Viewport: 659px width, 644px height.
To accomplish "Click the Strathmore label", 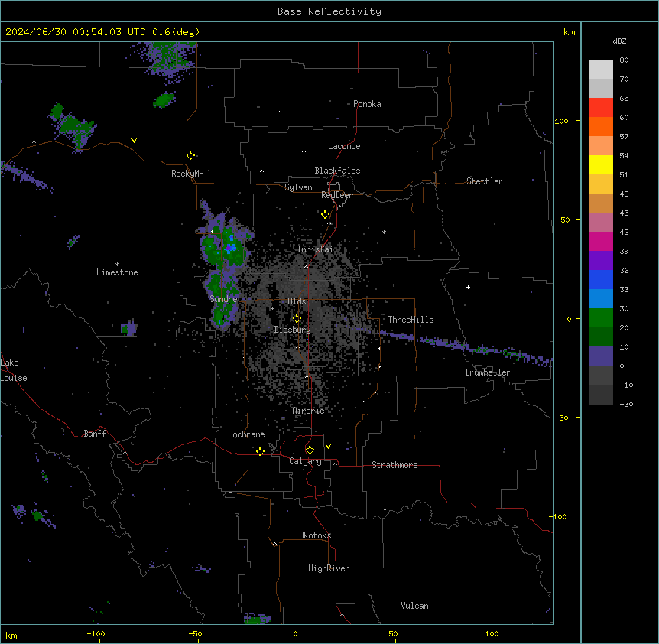I will click(x=394, y=465).
